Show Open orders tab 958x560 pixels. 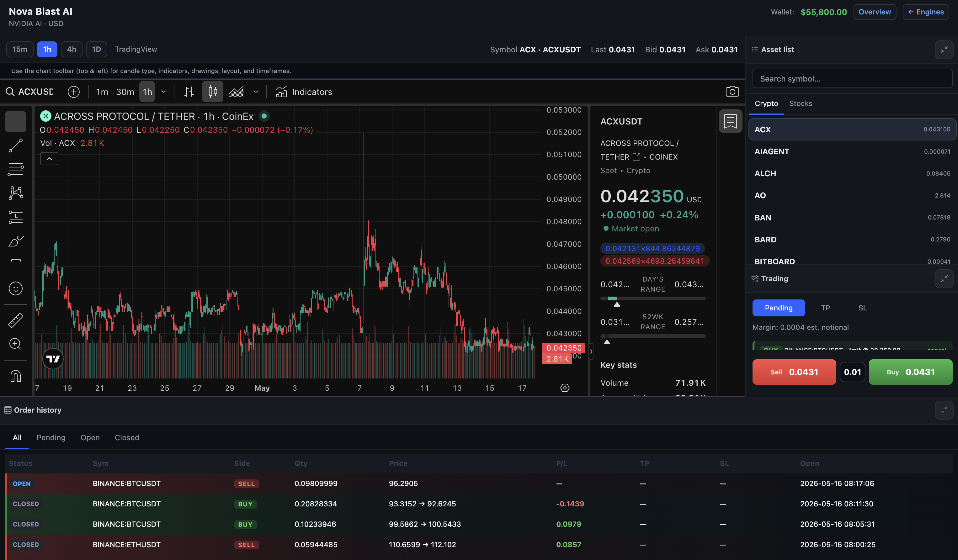pos(90,438)
